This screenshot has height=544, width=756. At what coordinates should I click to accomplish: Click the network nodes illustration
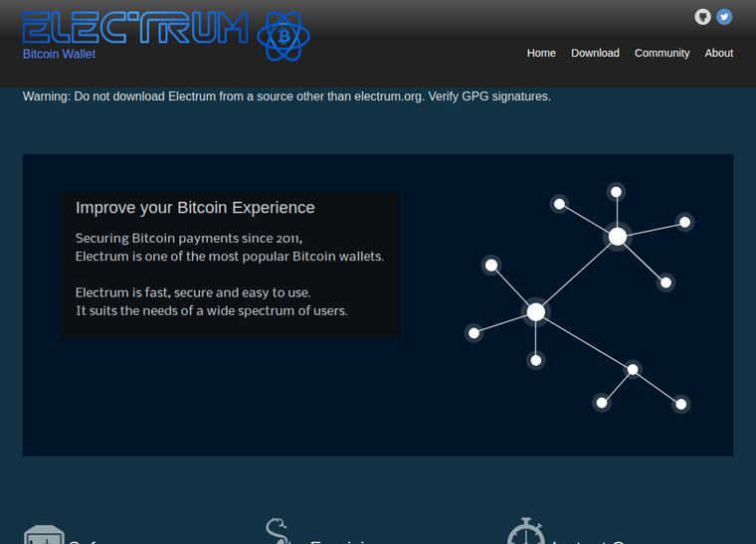click(579, 297)
